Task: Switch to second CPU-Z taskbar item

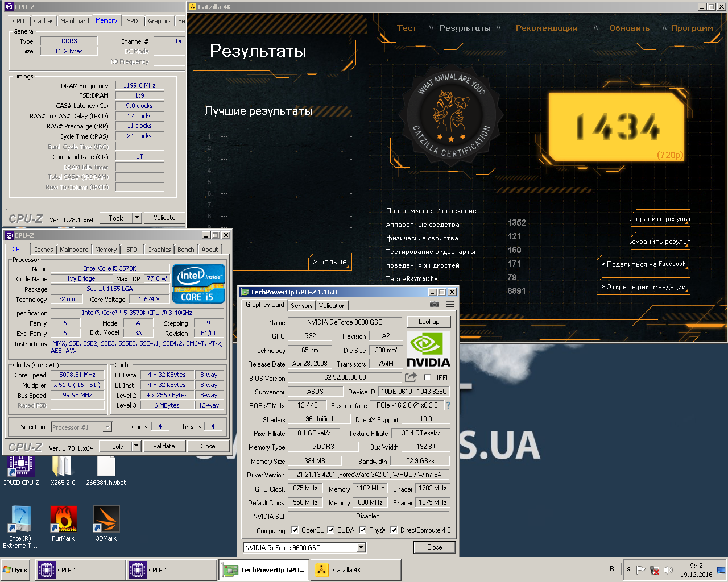Action: (172, 570)
